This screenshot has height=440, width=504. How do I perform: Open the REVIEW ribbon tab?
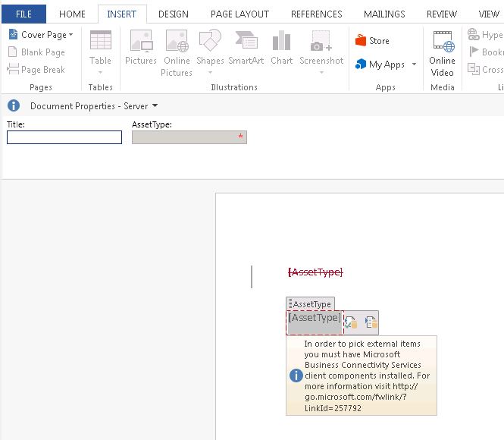[x=442, y=14]
